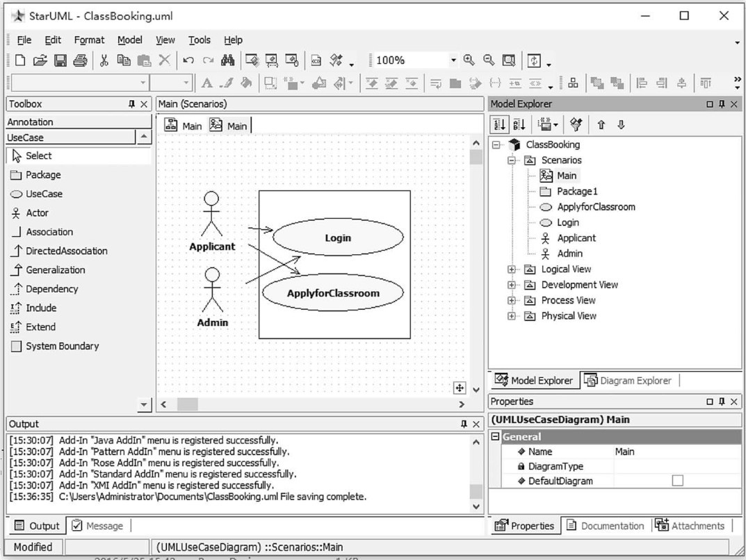Expand the Development View node
746x560 pixels.
[x=512, y=286]
